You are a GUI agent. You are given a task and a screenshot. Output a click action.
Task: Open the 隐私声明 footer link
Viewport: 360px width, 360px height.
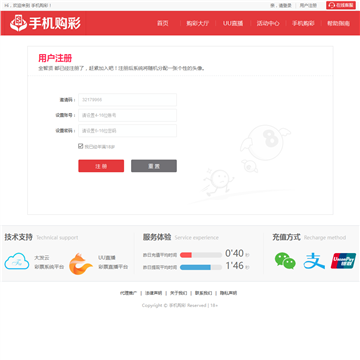pos(228,293)
